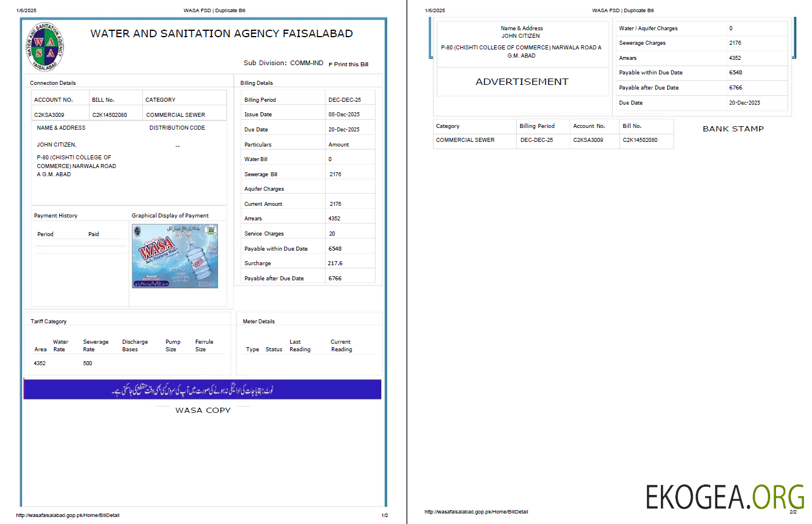
Task: Select the Tariff Category section header
Action: 48,320
